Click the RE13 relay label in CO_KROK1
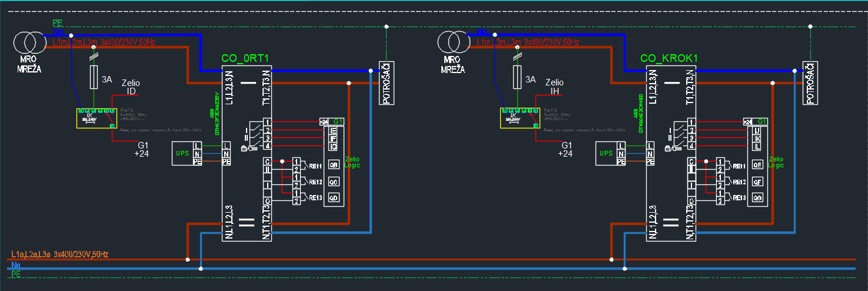 739,197
